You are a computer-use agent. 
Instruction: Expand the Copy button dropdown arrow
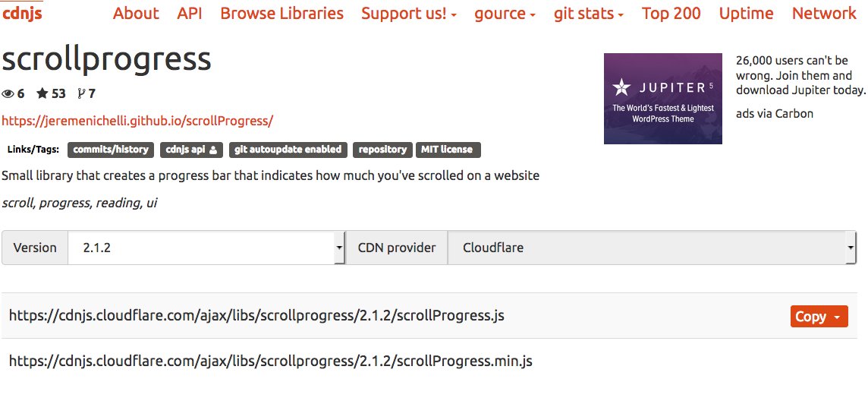tap(837, 317)
